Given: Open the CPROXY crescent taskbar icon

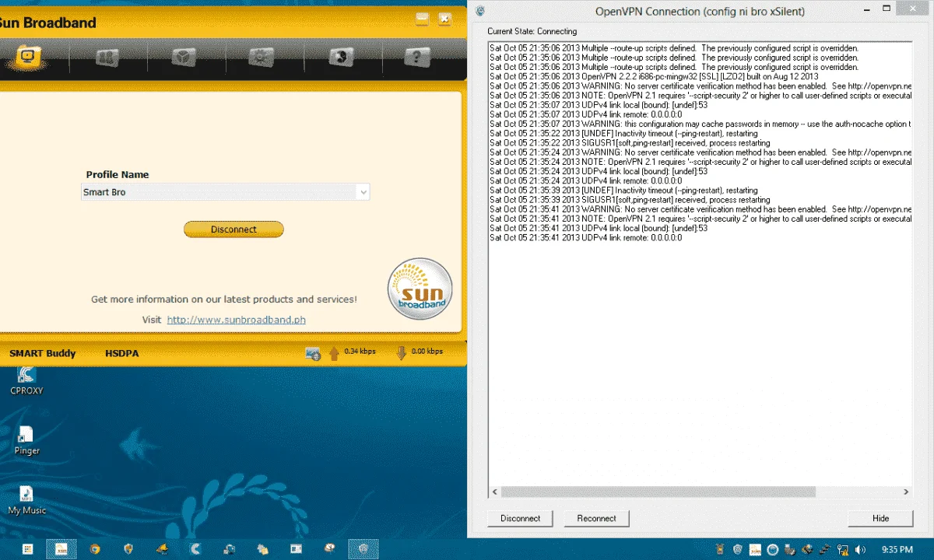Looking at the screenshot, I should point(195,549).
